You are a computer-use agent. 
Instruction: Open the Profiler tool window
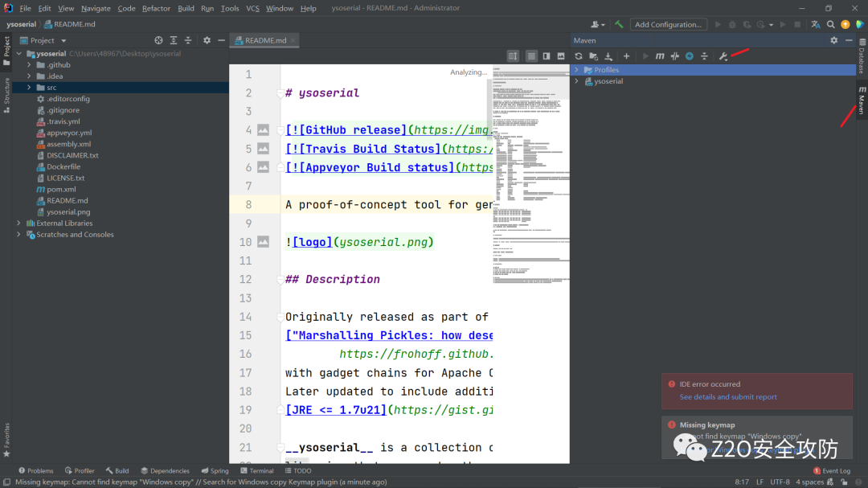[x=80, y=471]
